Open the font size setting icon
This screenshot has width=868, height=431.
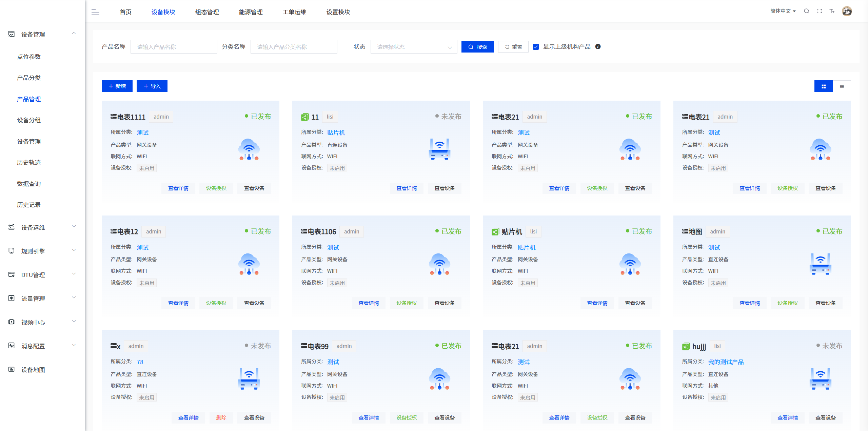pyautogui.click(x=832, y=11)
